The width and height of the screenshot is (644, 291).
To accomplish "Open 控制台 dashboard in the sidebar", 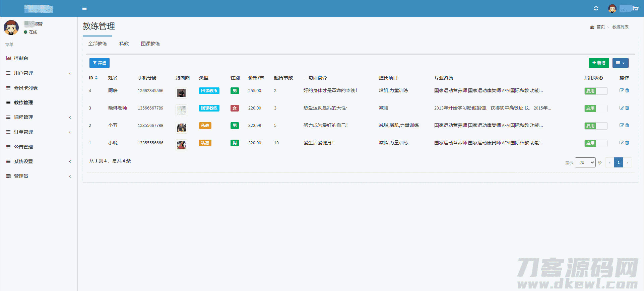I will [21, 58].
